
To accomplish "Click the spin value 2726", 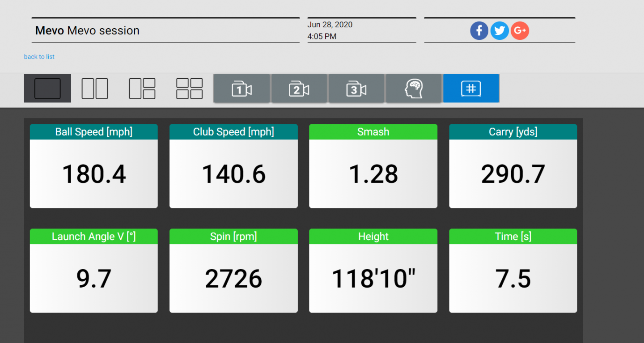I will pos(233,279).
